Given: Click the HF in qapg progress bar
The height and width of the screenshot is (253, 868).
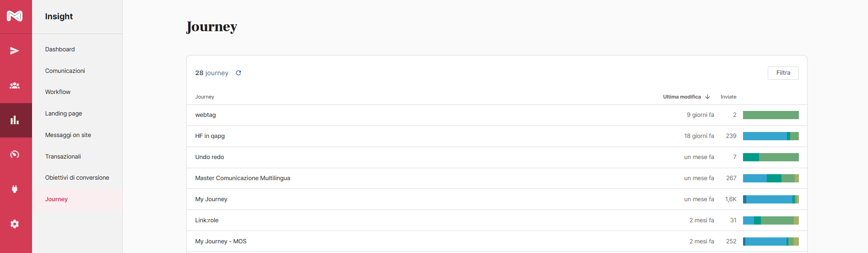Looking at the screenshot, I should (770, 136).
